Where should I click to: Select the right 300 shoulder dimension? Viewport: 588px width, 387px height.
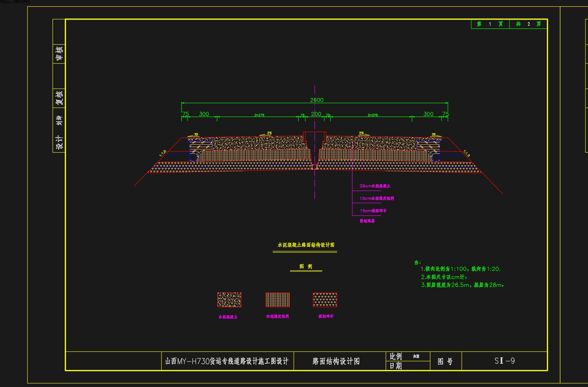point(428,114)
